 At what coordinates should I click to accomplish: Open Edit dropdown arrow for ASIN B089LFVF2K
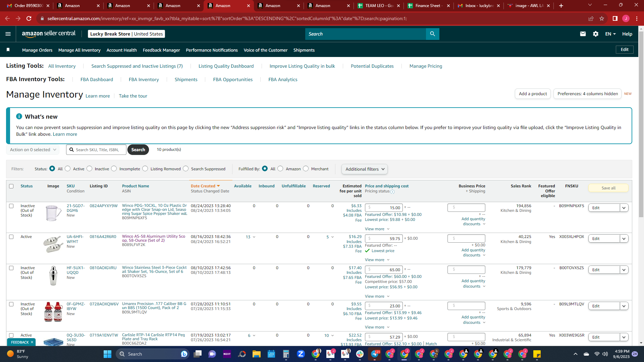[624, 239]
